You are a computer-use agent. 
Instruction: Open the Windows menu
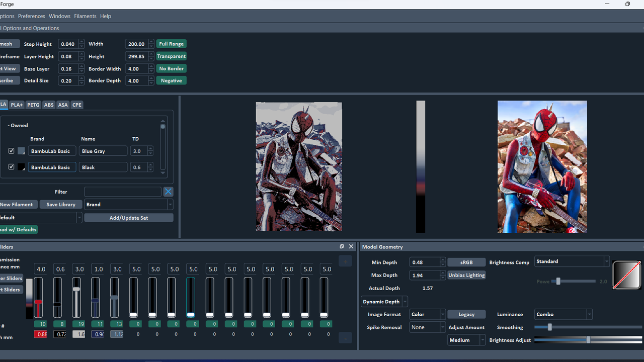[59, 16]
